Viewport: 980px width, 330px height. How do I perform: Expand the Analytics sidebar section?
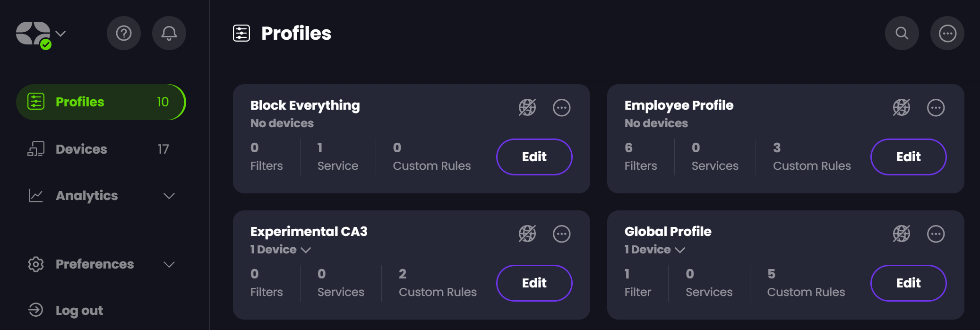click(x=169, y=196)
